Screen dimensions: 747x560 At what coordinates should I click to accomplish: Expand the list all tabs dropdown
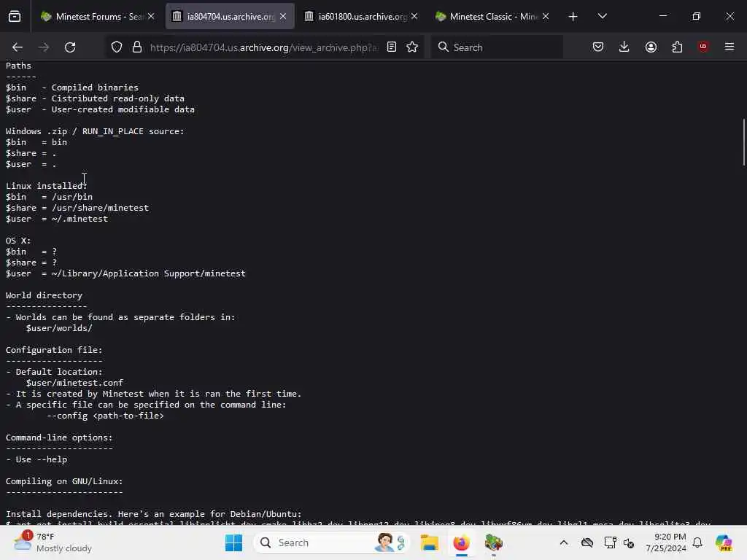click(602, 16)
